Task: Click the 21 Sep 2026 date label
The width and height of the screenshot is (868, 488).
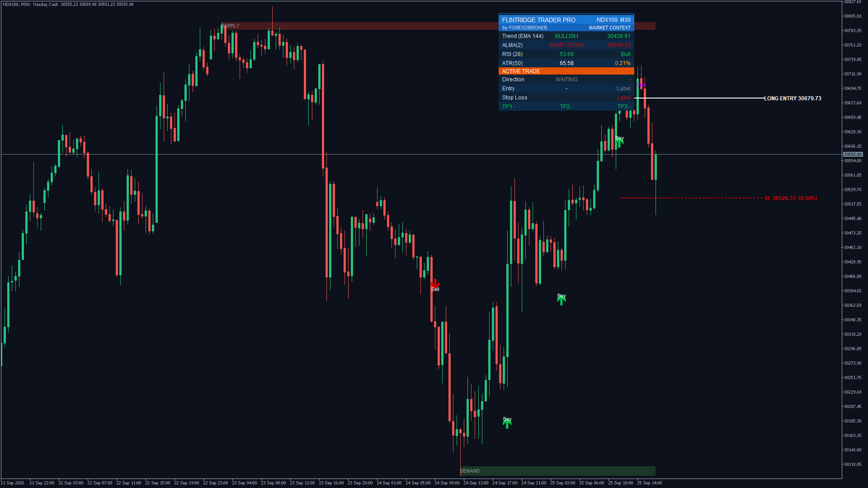Action: [13, 483]
